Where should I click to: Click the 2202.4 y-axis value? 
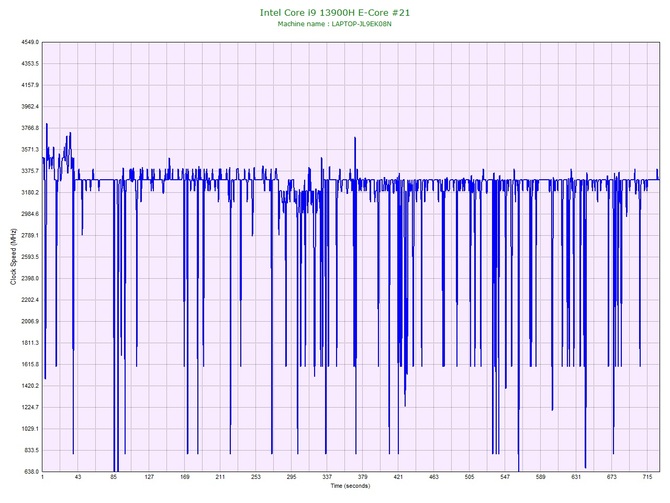click(x=30, y=300)
